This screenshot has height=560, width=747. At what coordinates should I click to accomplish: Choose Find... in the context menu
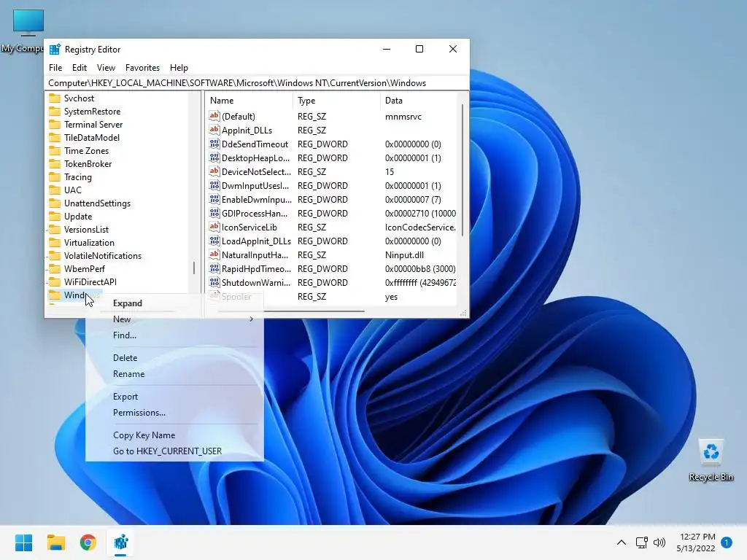tap(174, 335)
